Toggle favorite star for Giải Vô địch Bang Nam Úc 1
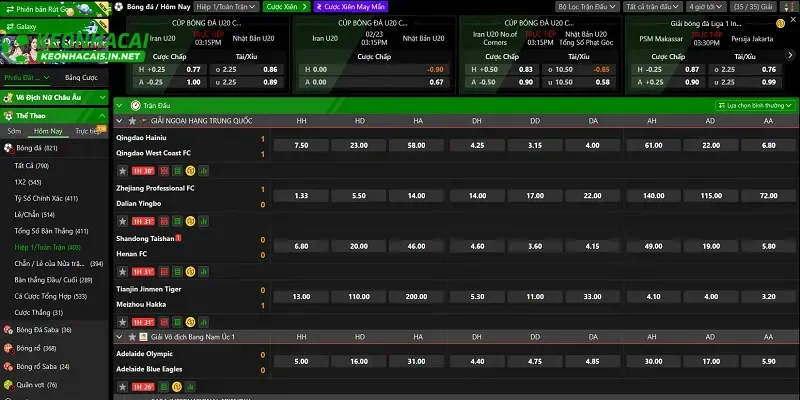This screenshot has height=400, width=800. pyautogui.click(x=131, y=337)
